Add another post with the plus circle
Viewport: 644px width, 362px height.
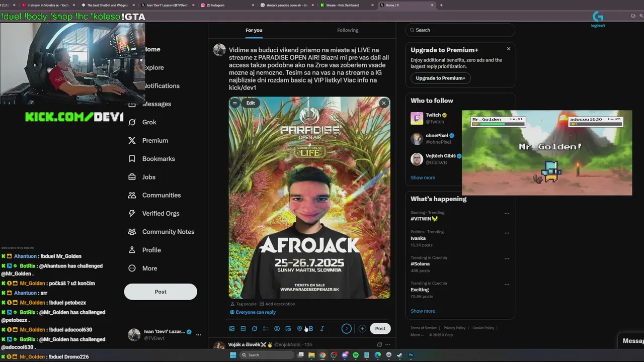click(x=362, y=329)
